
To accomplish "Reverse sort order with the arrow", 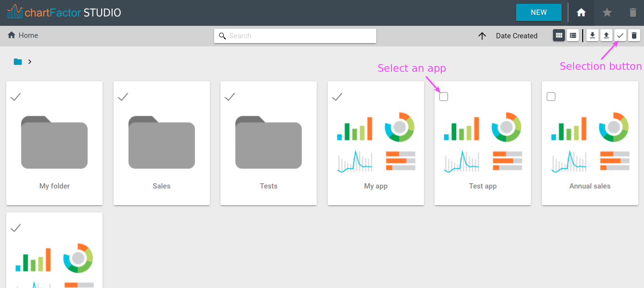I will (x=482, y=36).
